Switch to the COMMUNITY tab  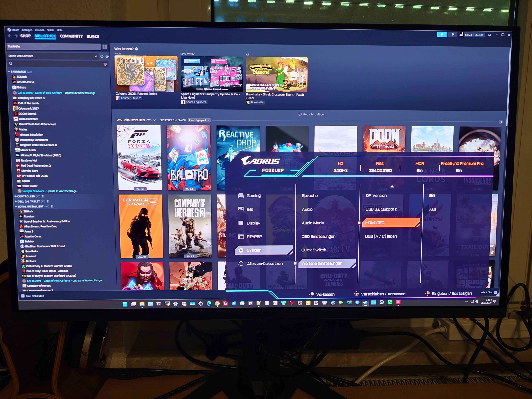point(71,36)
